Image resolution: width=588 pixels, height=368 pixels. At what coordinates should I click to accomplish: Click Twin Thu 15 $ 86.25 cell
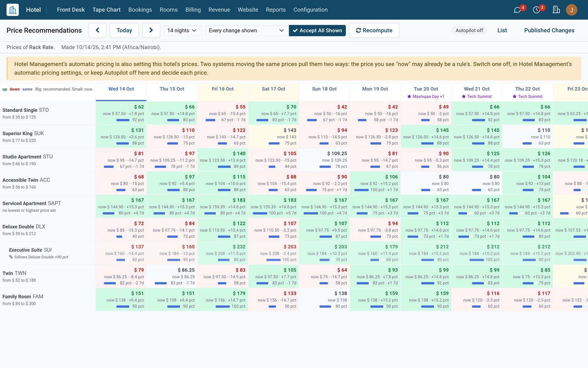(172, 276)
